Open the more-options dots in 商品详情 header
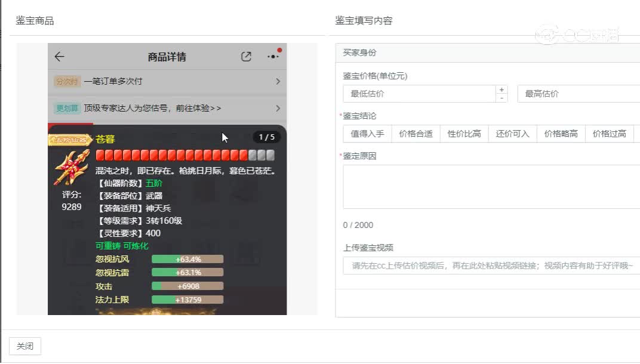This screenshot has height=364, width=640. (273, 56)
